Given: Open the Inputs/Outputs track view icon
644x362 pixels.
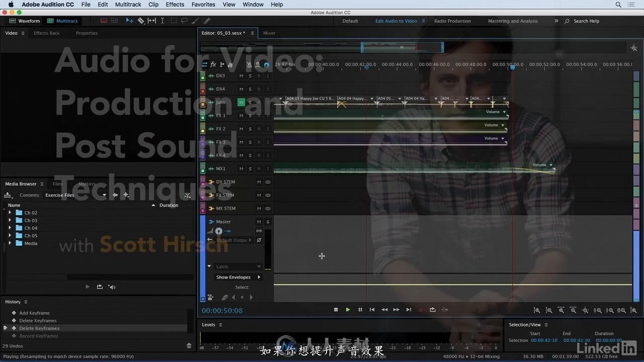Looking at the screenshot, I should 204,64.
